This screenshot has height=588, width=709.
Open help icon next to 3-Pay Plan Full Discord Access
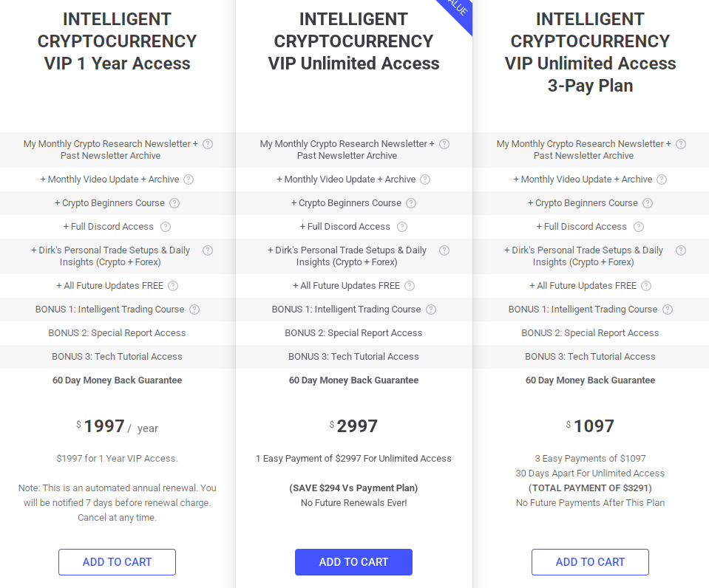(639, 227)
